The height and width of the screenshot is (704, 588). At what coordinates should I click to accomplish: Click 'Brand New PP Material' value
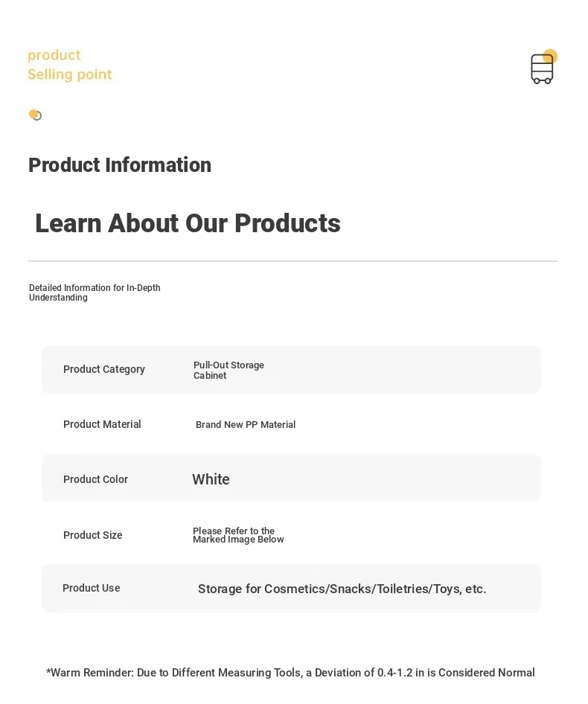pyautogui.click(x=246, y=424)
